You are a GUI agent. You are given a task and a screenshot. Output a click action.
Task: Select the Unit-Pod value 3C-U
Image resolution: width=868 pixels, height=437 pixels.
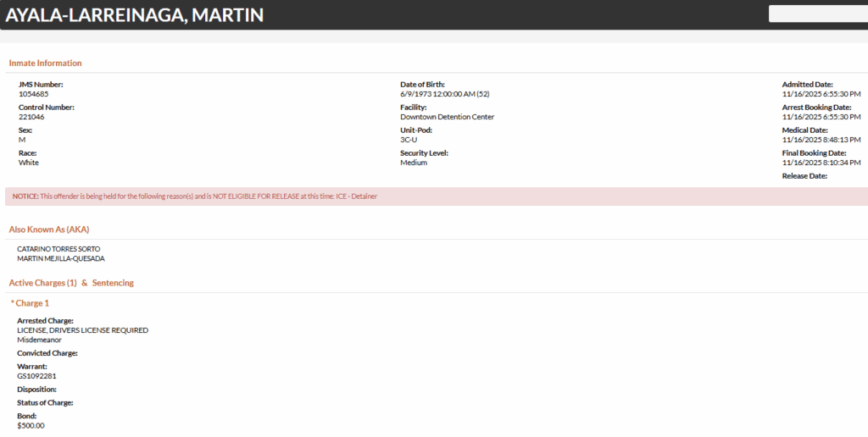409,140
